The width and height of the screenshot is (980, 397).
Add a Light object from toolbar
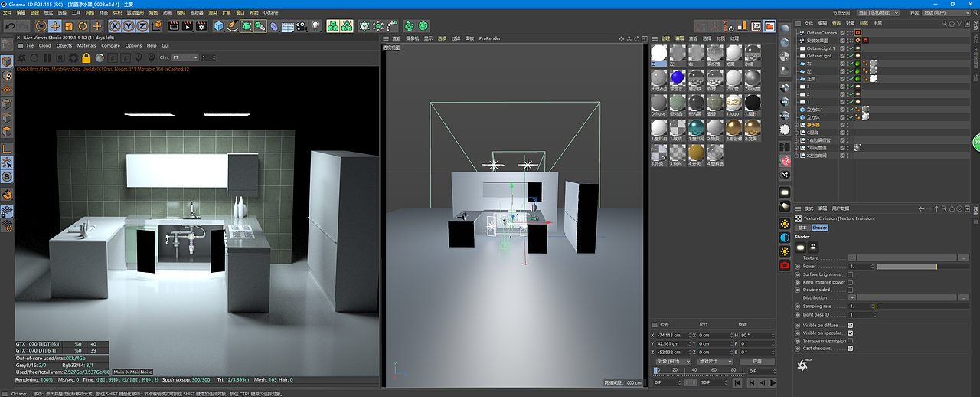(315, 26)
